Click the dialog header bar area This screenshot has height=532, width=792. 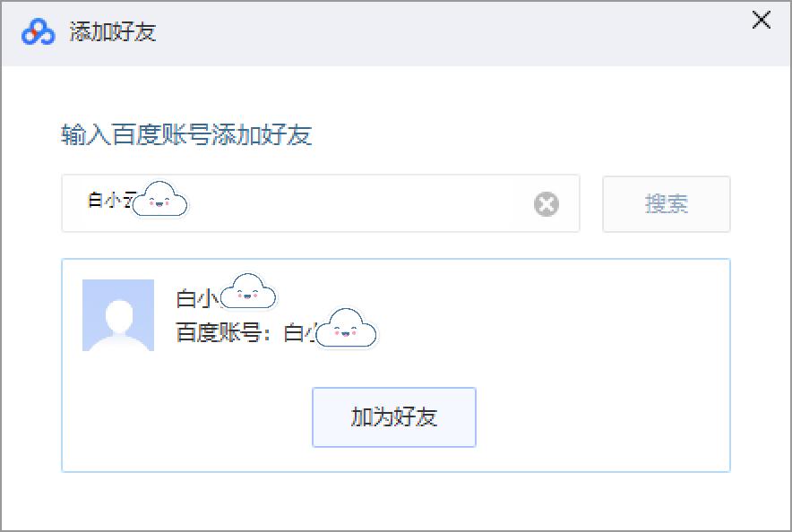[403, 30]
